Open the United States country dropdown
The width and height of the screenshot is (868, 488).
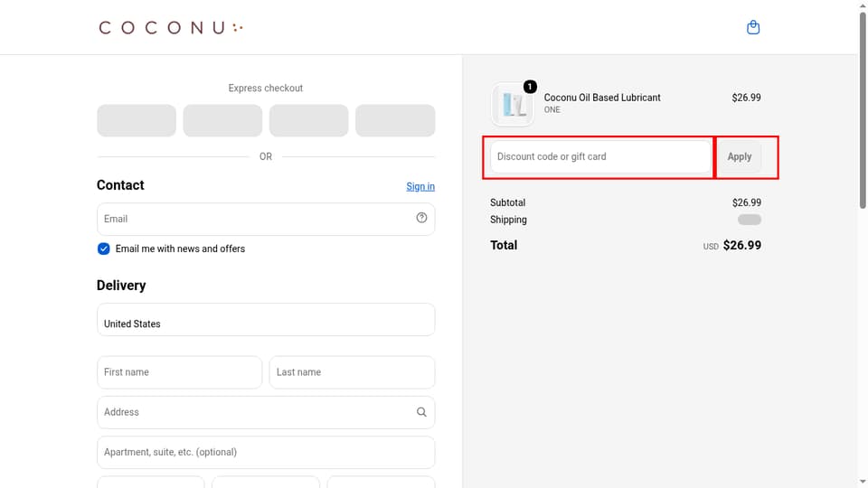(x=266, y=319)
